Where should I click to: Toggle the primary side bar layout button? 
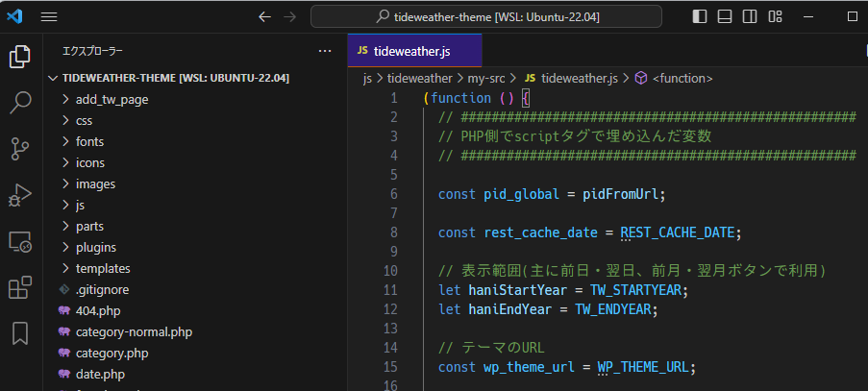(x=700, y=16)
